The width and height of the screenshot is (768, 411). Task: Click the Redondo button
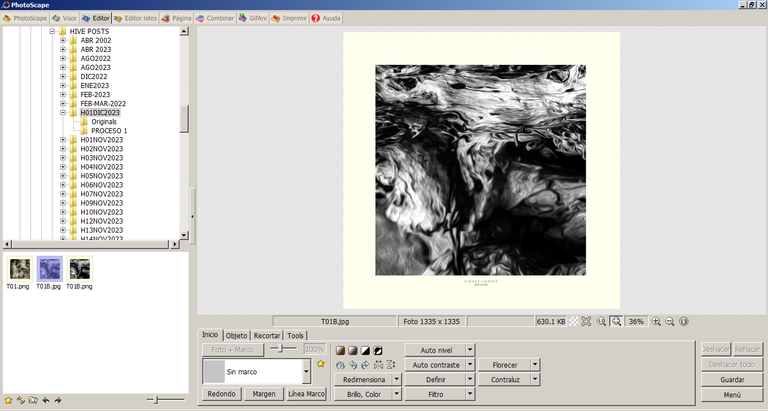coord(221,394)
